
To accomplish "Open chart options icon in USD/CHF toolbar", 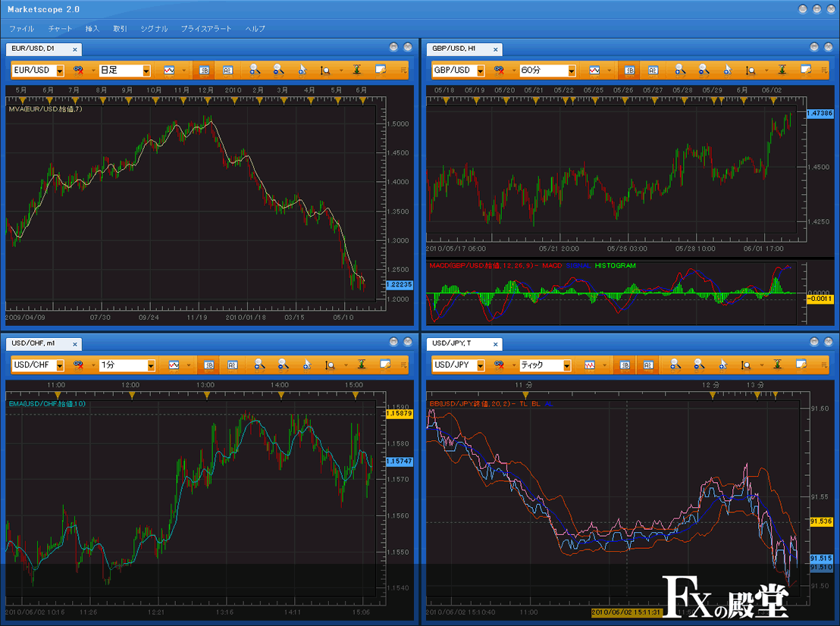I will click(385, 364).
